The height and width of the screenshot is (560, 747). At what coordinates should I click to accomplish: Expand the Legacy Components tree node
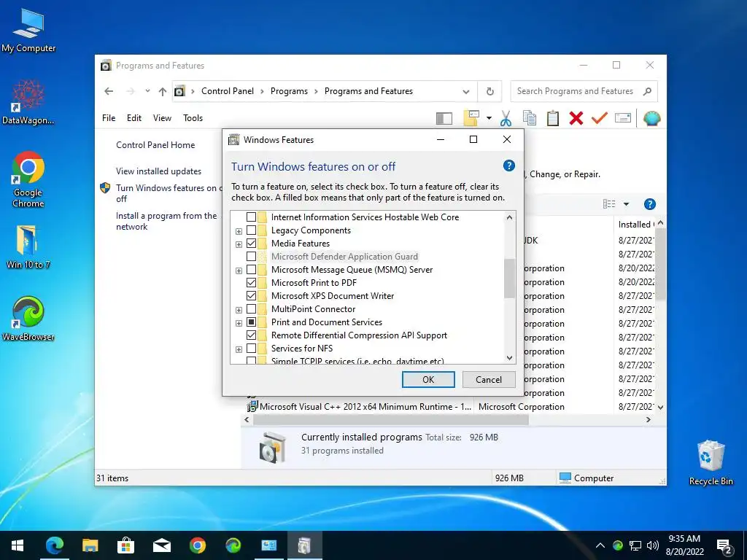[x=239, y=231]
